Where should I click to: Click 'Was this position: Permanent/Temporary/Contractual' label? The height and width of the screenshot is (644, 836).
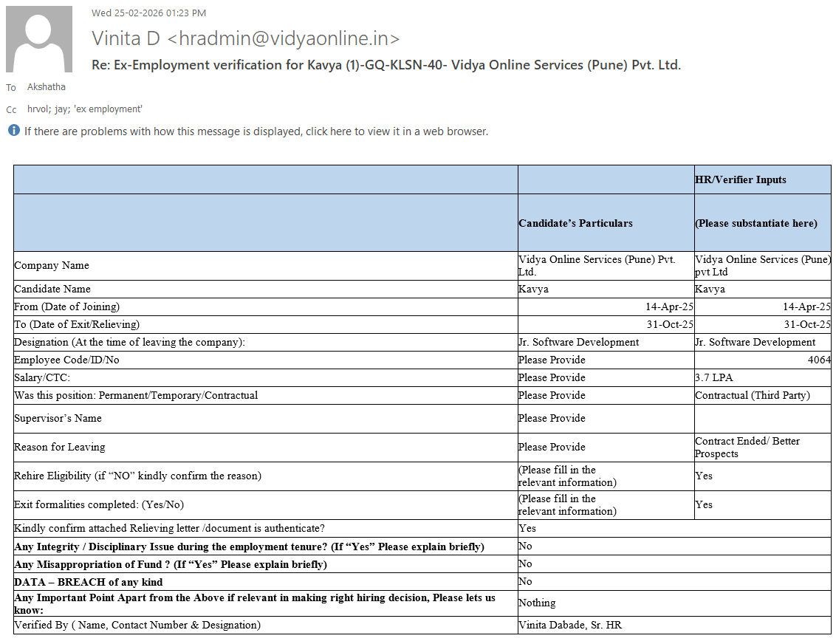(136, 395)
